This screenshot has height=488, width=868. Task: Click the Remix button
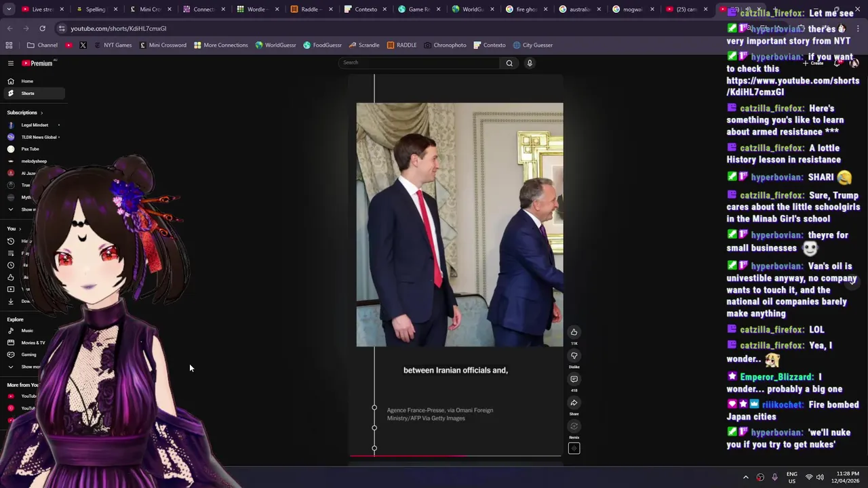pyautogui.click(x=574, y=426)
